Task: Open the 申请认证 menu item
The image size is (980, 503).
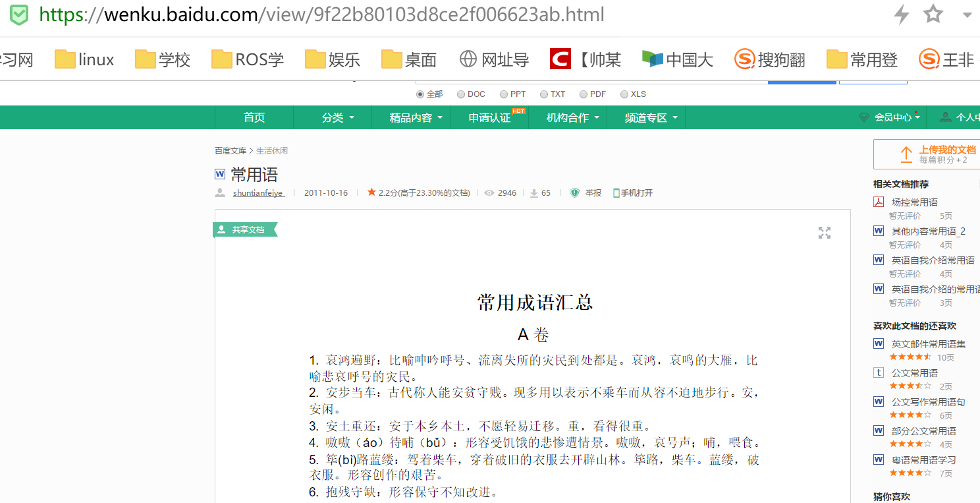Action: [489, 117]
